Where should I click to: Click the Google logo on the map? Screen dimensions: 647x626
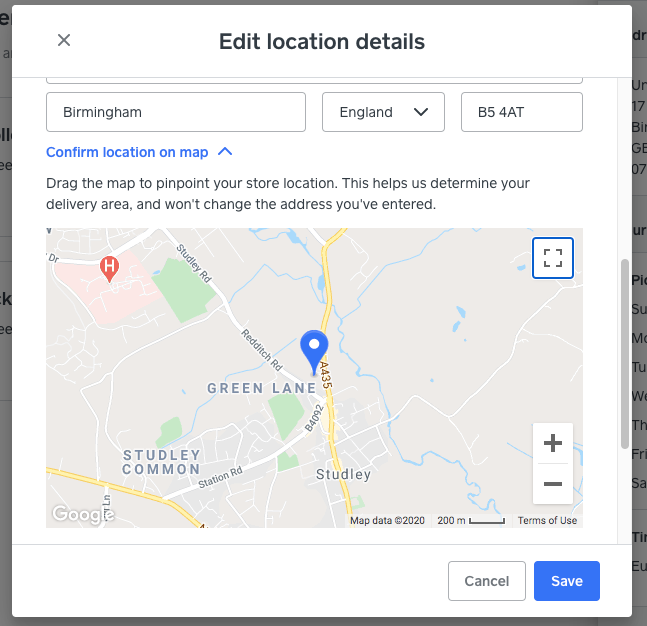tap(82, 514)
